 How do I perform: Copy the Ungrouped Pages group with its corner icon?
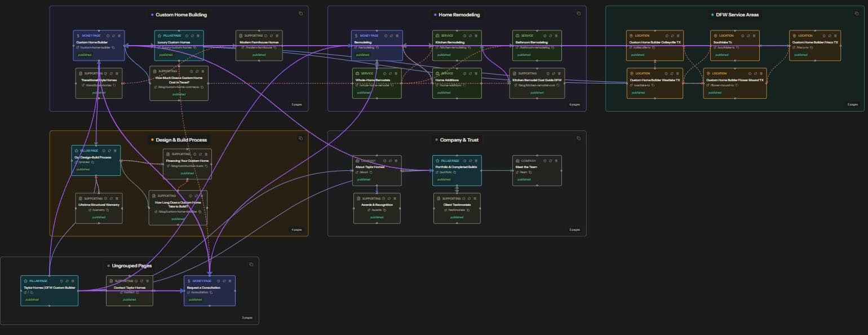pos(251,264)
